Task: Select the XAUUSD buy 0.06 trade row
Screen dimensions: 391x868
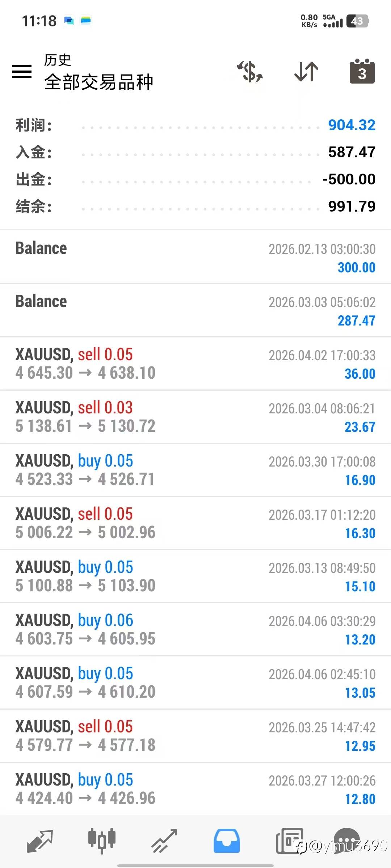Action: (x=195, y=629)
